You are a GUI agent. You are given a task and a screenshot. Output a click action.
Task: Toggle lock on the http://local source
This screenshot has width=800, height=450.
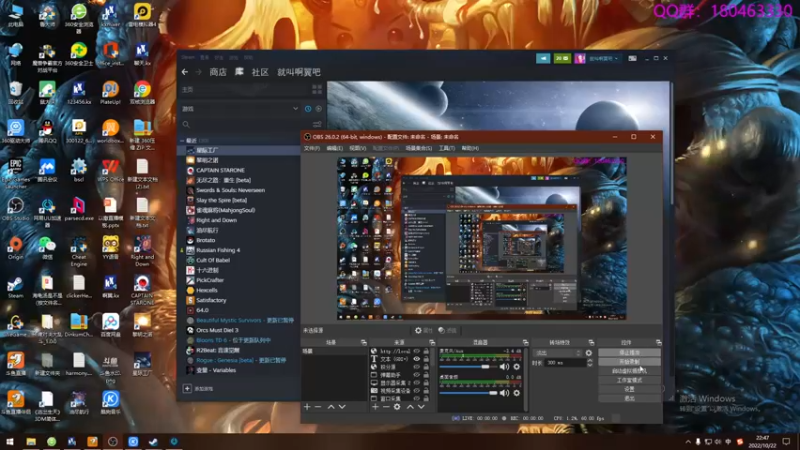tap(426, 351)
